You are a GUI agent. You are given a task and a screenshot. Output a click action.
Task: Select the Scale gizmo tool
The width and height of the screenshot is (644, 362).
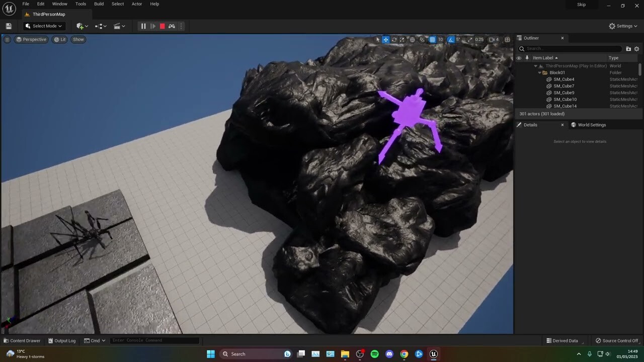coord(403,39)
